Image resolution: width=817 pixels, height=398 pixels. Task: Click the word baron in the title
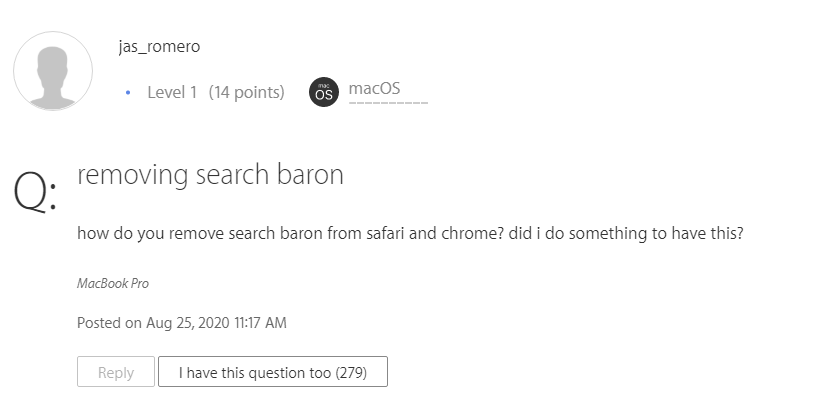click(310, 174)
